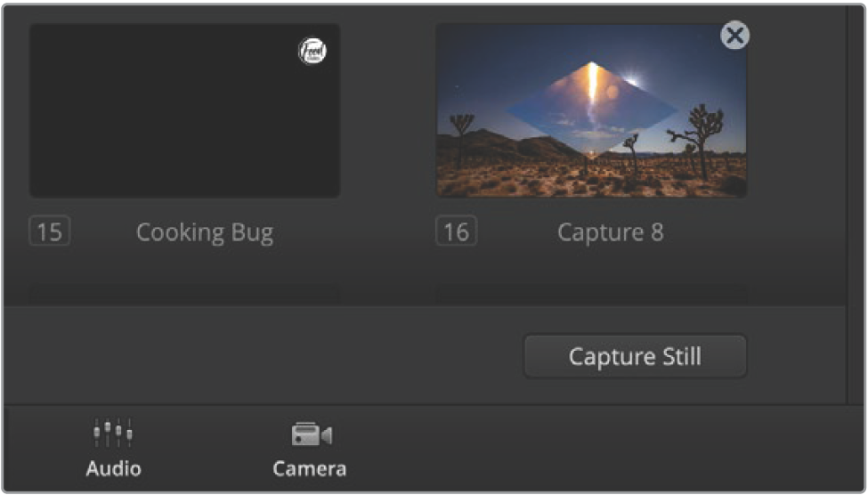The image size is (868, 495).
Task: Switch to the Audio tab label
Action: click(113, 468)
